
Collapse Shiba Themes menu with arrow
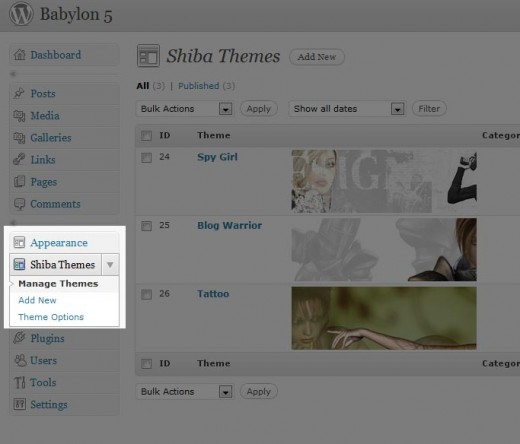point(110,265)
